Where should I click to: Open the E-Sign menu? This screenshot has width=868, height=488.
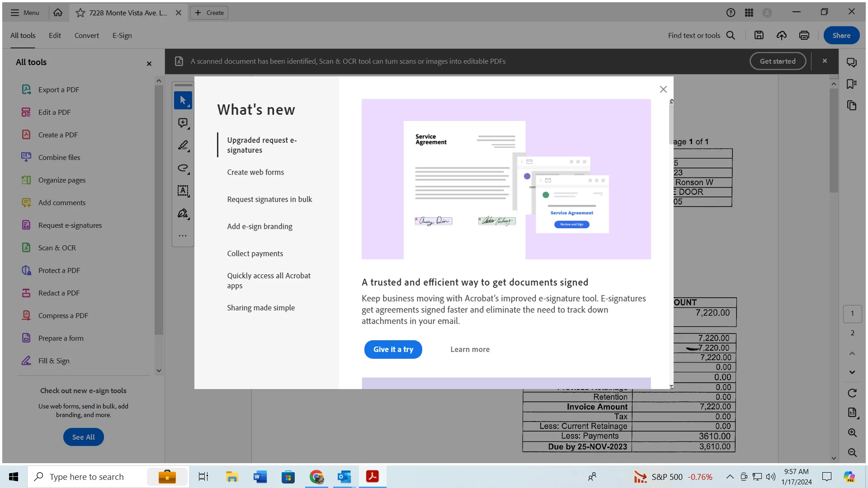tap(122, 35)
